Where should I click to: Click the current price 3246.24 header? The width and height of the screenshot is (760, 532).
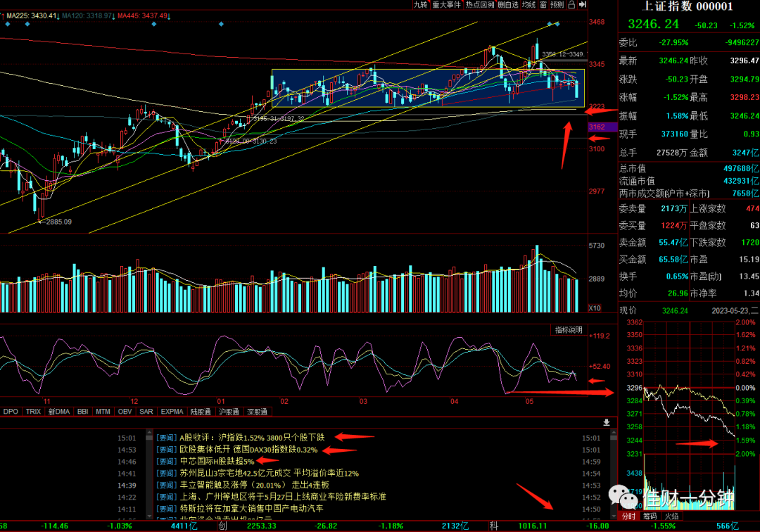pos(653,24)
